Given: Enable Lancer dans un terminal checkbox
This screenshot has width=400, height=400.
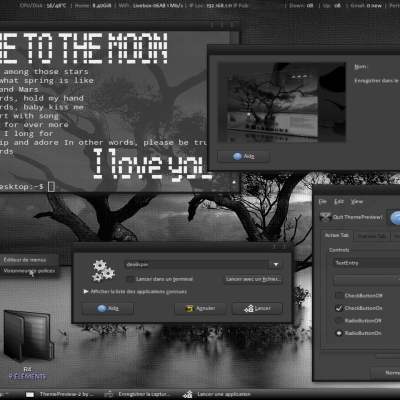Looking at the screenshot, I should tap(130, 279).
